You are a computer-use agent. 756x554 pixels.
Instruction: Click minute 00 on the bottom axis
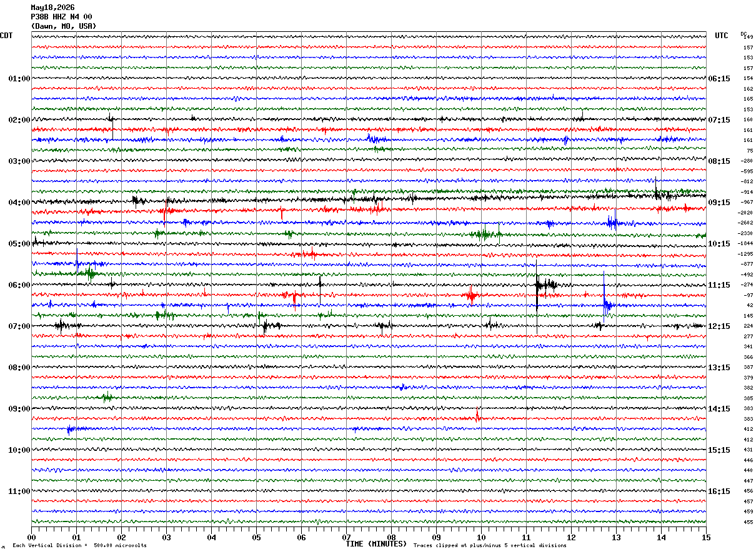[31, 537]
